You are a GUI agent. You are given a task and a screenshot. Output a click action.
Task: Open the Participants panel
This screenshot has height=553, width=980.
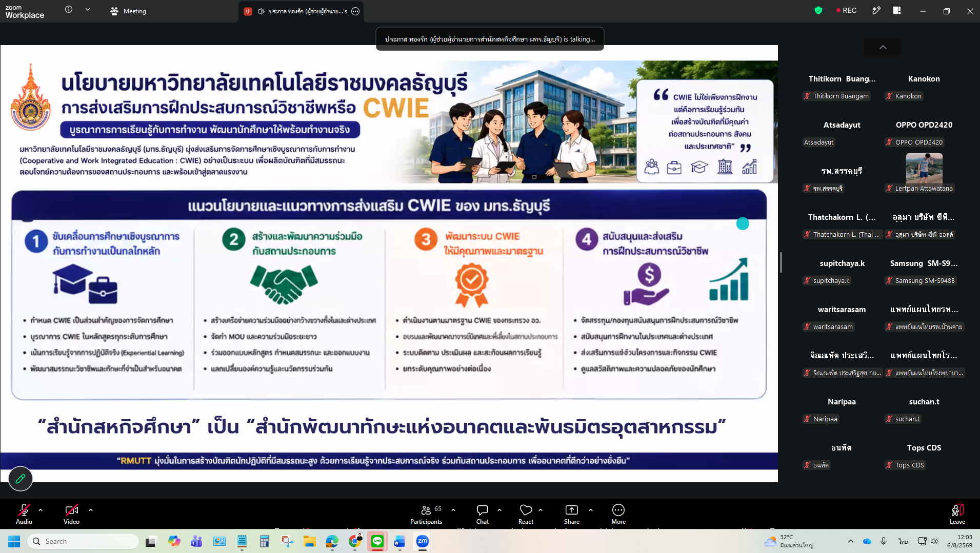(426, 514)
